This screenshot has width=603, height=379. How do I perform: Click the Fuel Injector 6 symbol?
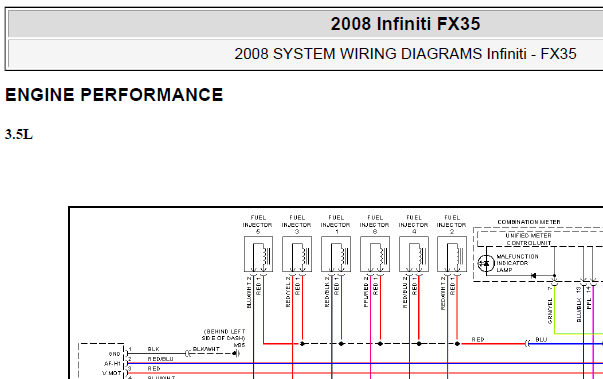coord(375,254)
